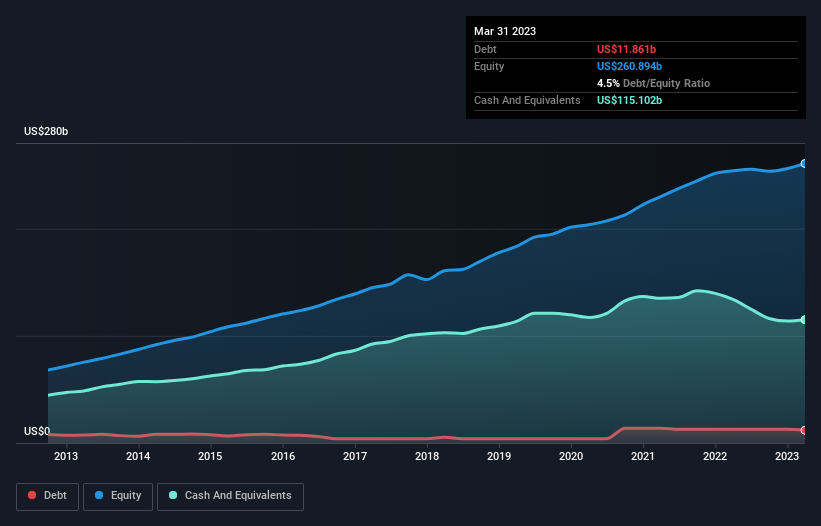Viewport: 821px width, 526px height.
Task: Click the 4.5% Debt/Equity Ratio text
Action: tap(653, 83)
